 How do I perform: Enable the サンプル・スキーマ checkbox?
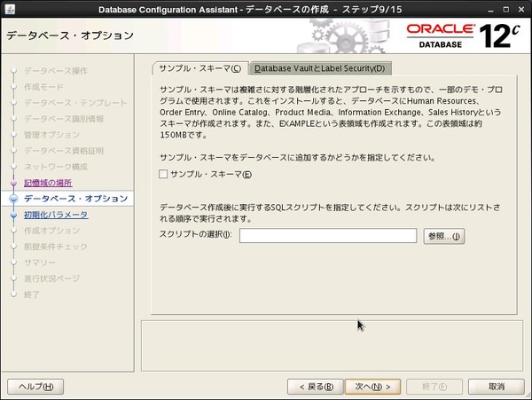point(163,175)
